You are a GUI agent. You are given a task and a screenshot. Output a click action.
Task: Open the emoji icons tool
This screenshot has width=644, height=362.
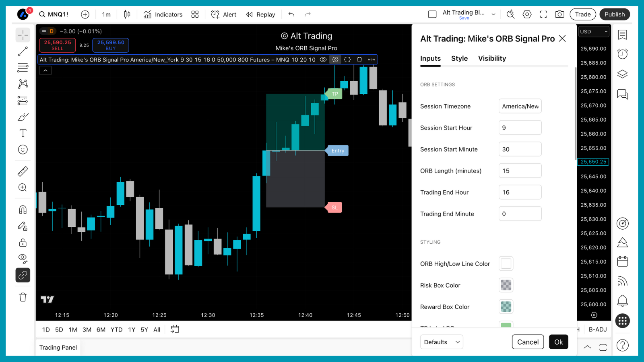click(23, 150)
